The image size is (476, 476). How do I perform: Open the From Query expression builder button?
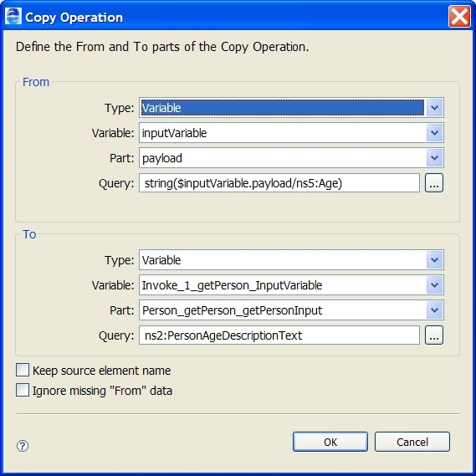[x=434, y=183]
